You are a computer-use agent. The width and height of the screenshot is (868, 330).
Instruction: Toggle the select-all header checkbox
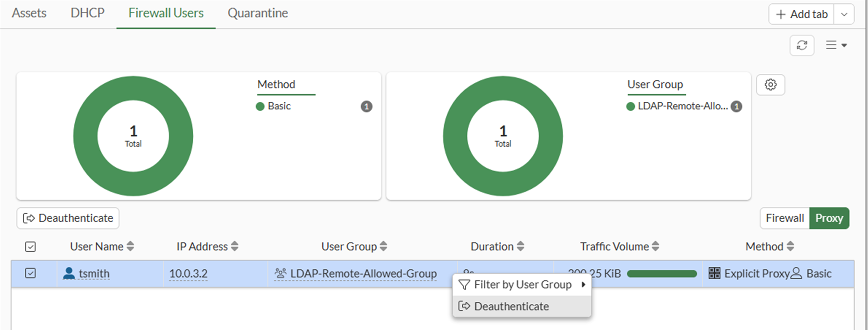click(30, 247)
